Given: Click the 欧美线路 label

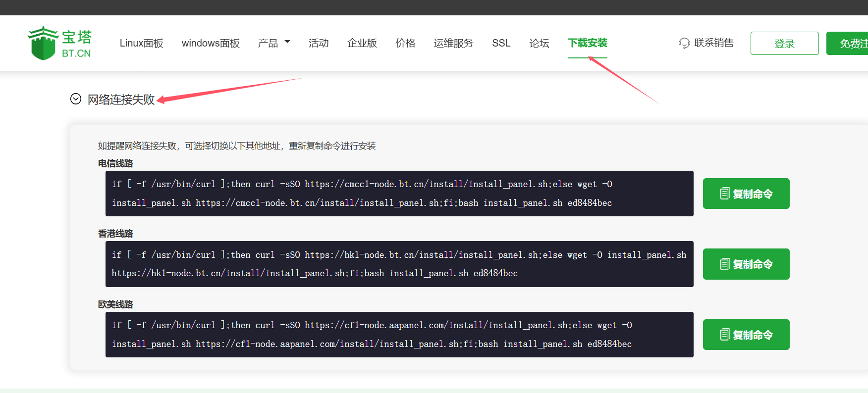Looking at the screenshot, I should pyautogui.click(x=115, y=304).
